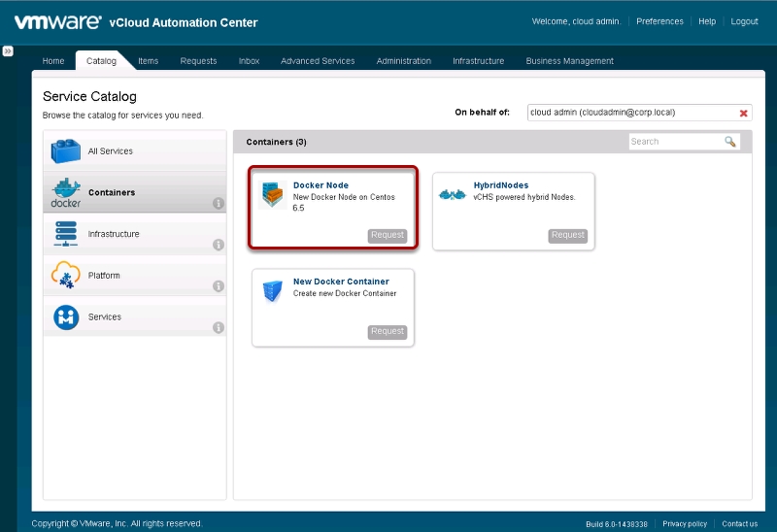Open Advanced Services tab
Viewport: 777px width, 532px height.
pos(318,61)
